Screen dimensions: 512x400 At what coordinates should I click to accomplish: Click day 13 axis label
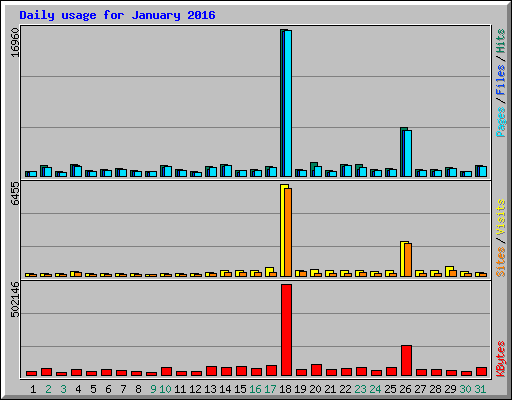210,389
